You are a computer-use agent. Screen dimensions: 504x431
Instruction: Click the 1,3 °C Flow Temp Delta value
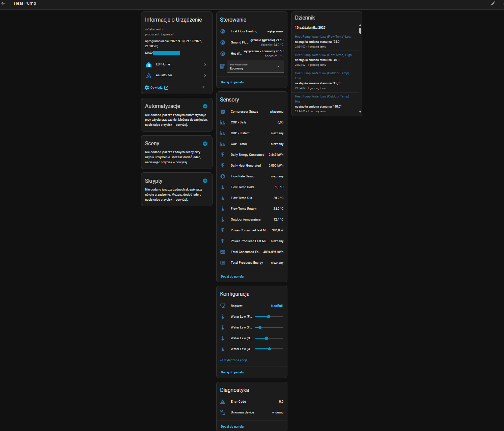click(279, 187)
